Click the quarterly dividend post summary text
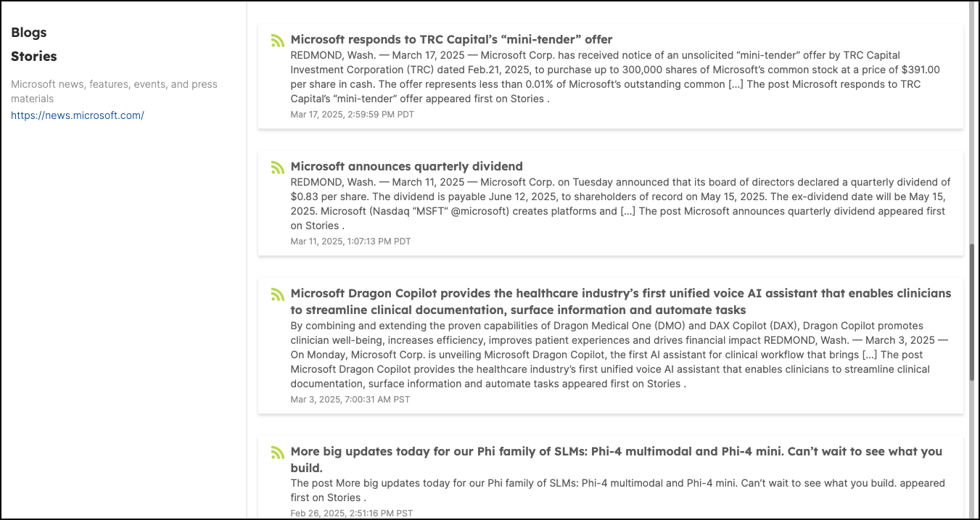 (621, 204)
